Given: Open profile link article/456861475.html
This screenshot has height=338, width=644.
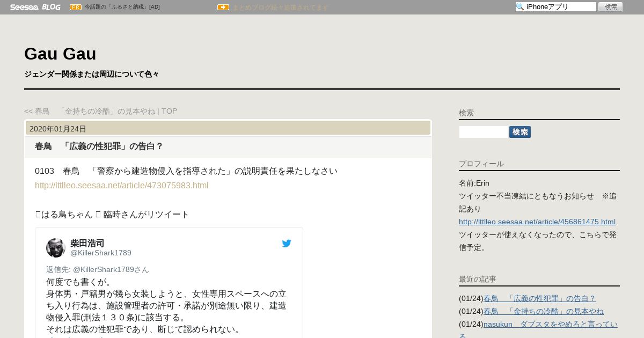Looking at the screenshot, I should tap(537, 222).
